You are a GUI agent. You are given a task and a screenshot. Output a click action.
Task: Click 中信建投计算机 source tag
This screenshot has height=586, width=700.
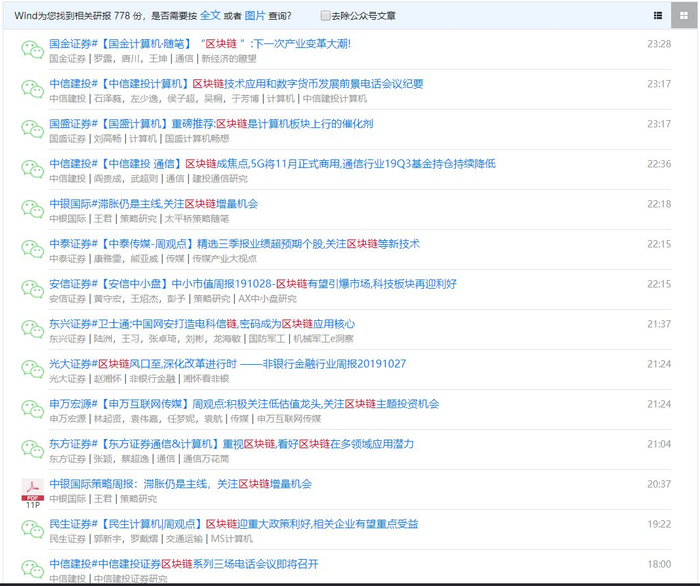335,99
